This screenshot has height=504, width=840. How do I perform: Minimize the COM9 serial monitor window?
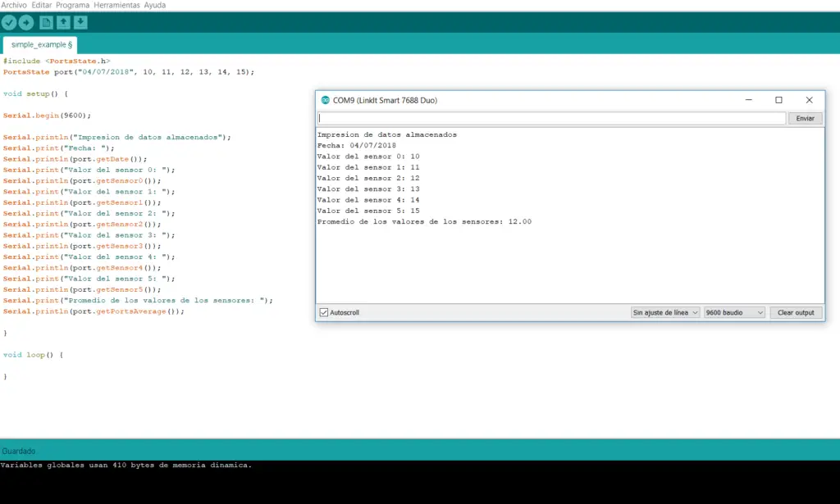click(x=748, y=99)
